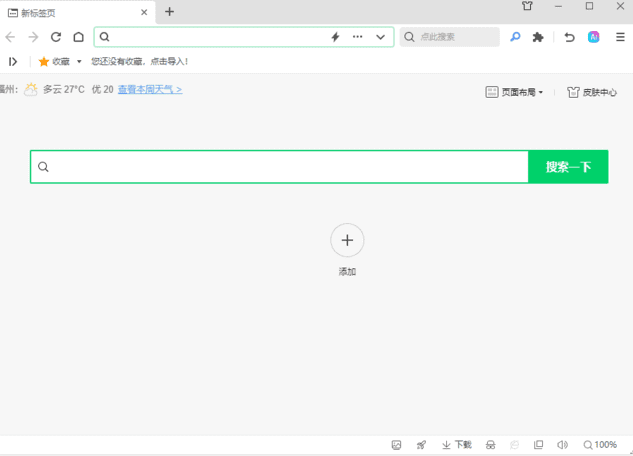This screenshot has width=633, height=456.
Task: Open the 页面布局 dropdown
Action: [x=514, y=92]
